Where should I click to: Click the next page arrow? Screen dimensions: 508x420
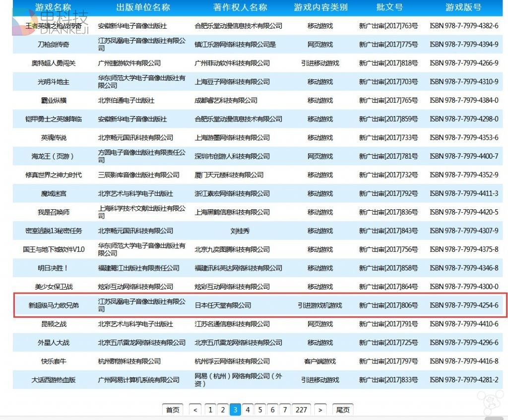[x=320, y=410]
